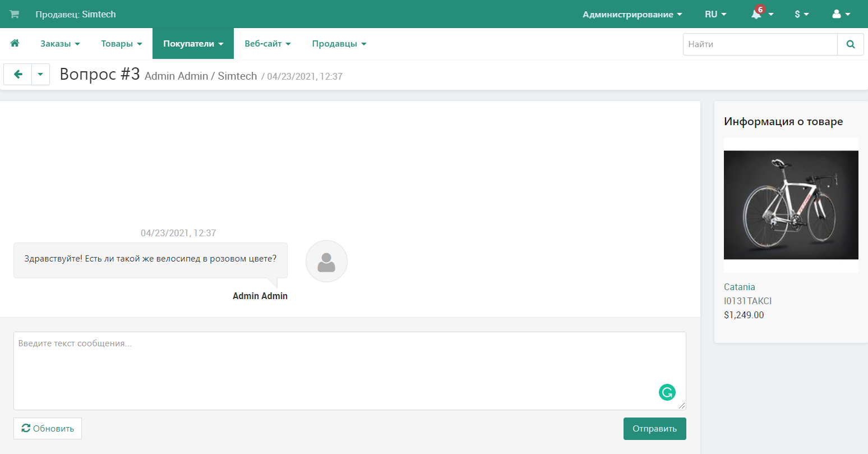The width and height of the screenshot is (868, 454).
Task: Click the Grammarly icon in message box
Action: coord(667,392)
